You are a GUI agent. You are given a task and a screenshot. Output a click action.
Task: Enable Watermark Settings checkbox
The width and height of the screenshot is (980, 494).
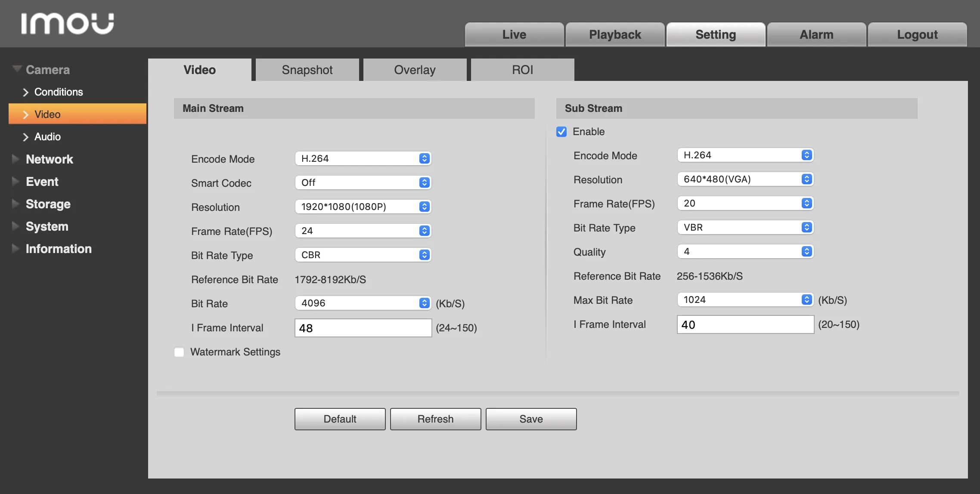tap(179, 352)
